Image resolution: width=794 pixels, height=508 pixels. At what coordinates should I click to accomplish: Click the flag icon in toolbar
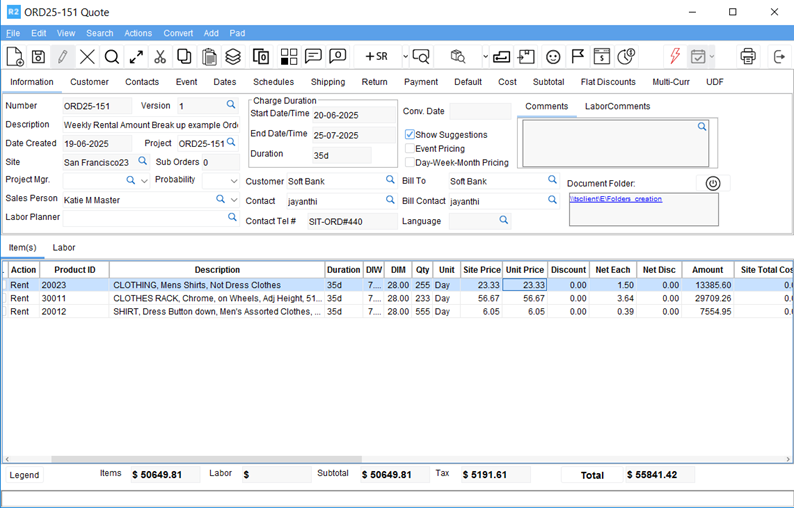[x=578, y=57]
